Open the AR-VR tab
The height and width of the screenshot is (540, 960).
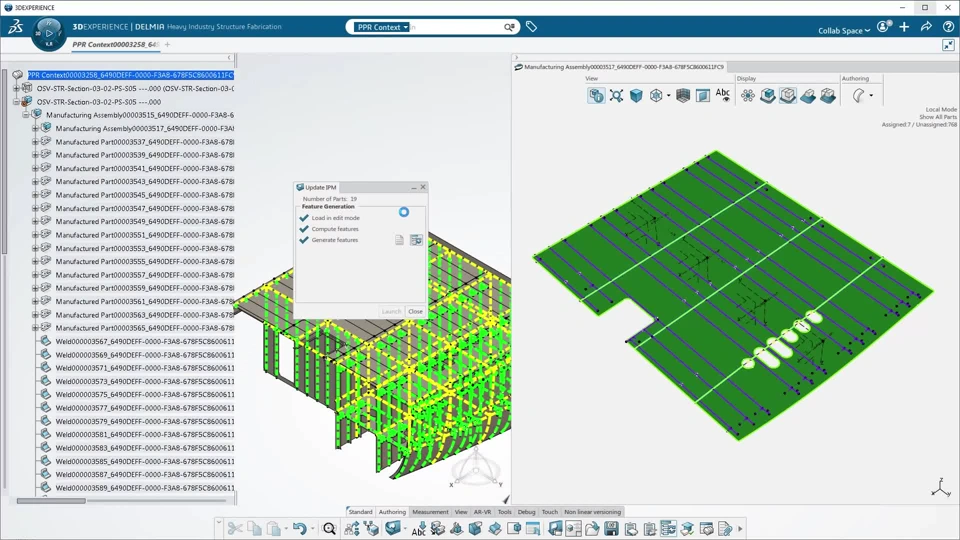click(482, 512)
